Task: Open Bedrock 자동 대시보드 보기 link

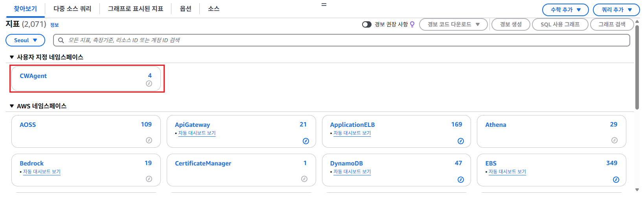Action: click(x=42, y=172)
